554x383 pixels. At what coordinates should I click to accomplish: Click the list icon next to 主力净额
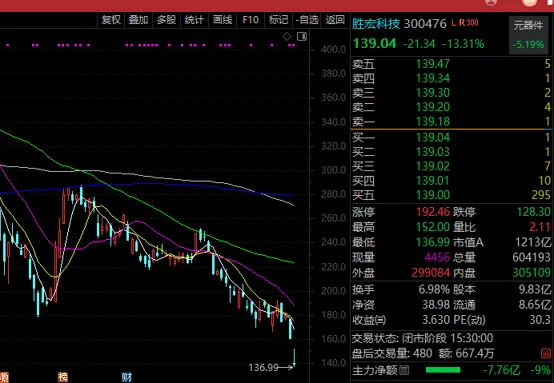coord(404,370)
